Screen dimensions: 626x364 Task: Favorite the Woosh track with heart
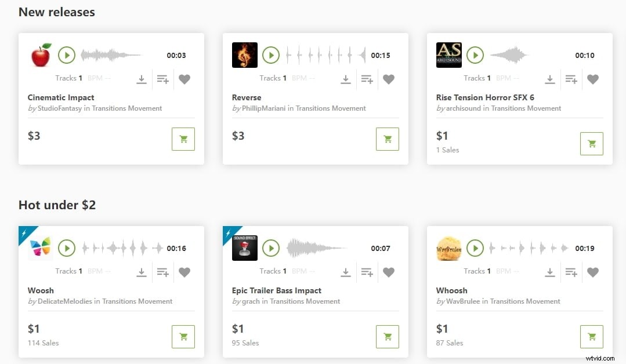coord(184,272)
